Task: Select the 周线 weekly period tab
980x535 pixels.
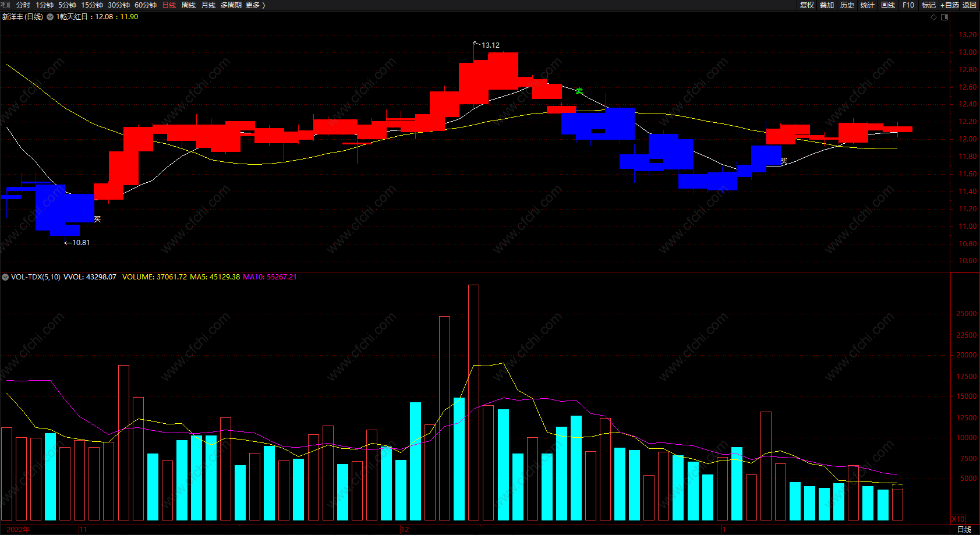Action: [189, 5]
